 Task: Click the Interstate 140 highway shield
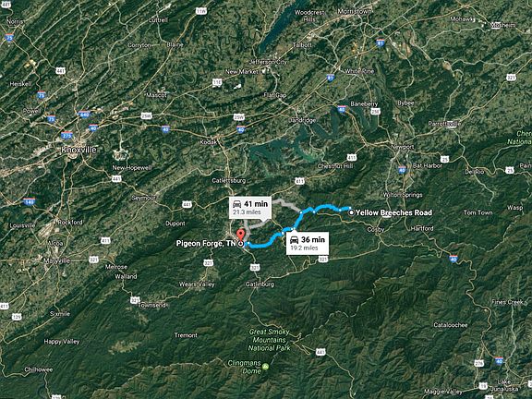click(30, 201)
